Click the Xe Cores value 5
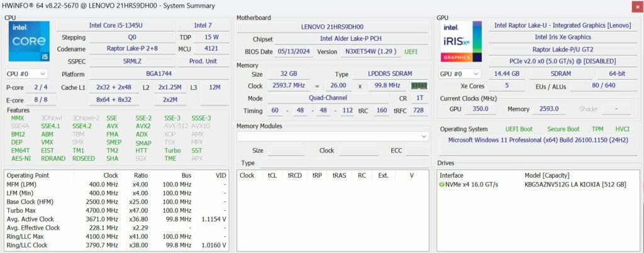Screen dimensions: 644x253 pyautogui.click(x=507, y=86)
